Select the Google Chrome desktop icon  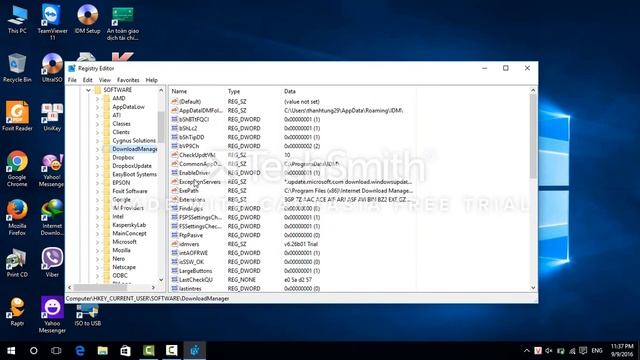17,169
